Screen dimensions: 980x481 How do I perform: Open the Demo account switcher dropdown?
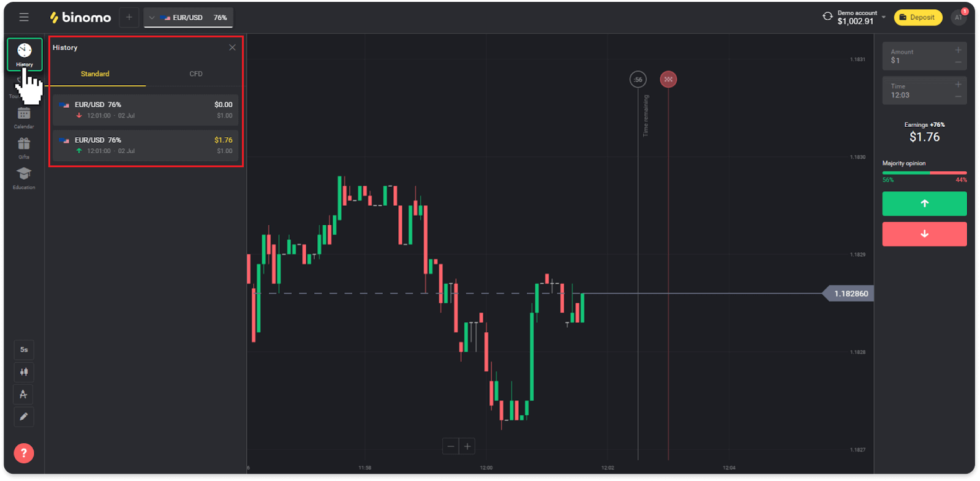point(882,17)
